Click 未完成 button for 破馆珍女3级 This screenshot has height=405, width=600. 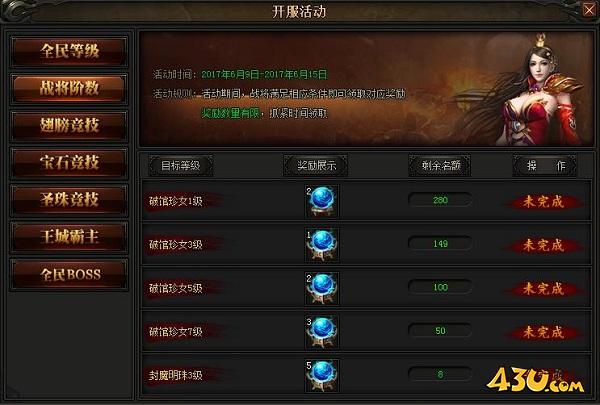544,245
